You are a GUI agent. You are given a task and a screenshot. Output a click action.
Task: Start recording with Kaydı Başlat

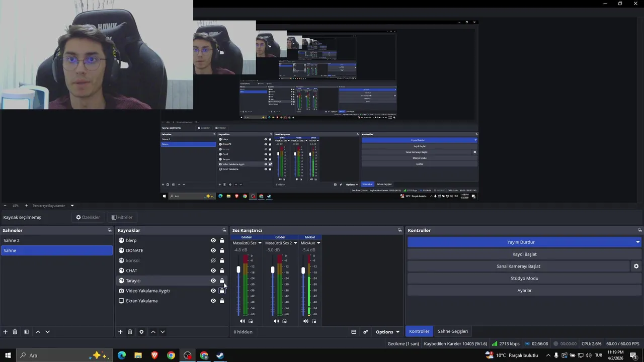[524, 254]
